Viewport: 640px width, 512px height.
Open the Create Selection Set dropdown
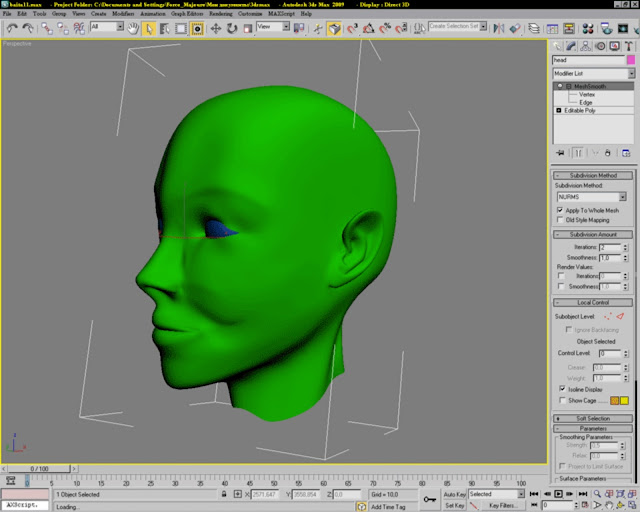point(458,26)
